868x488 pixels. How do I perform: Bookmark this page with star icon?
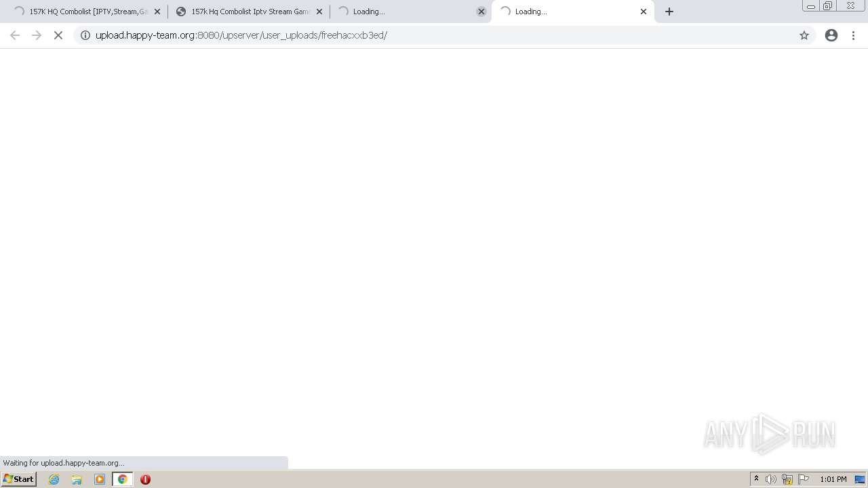click(804, 35)
